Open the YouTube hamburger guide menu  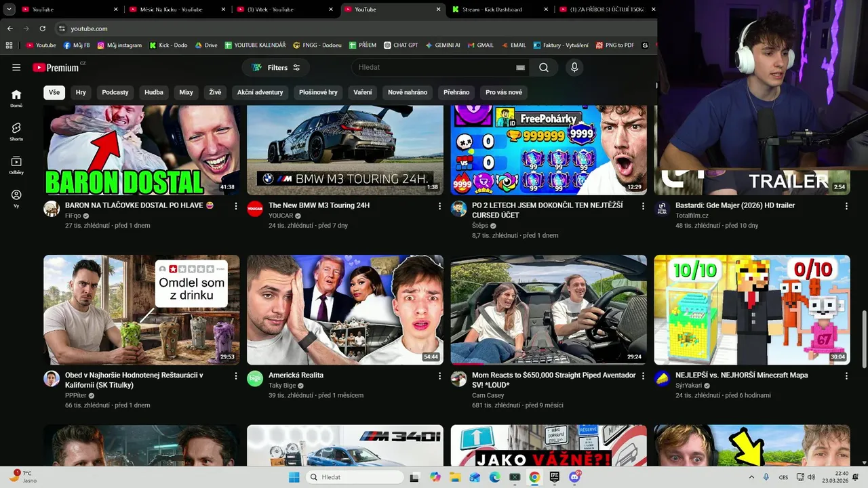[16, 67]
